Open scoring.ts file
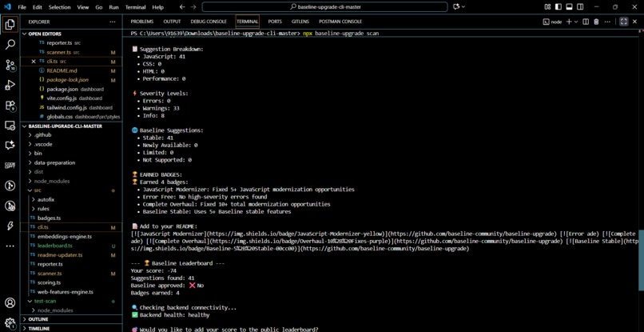The image size is (644, 332). click(71, 282)
